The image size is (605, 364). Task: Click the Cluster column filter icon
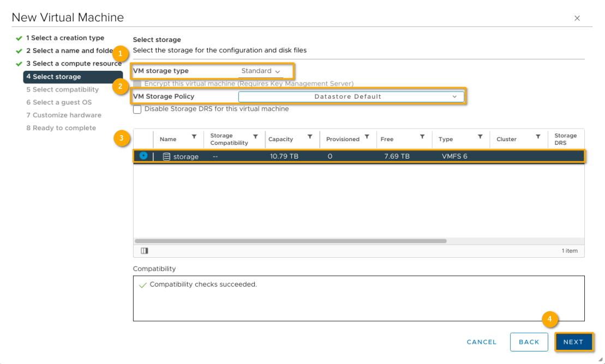(x=538, y=137)
